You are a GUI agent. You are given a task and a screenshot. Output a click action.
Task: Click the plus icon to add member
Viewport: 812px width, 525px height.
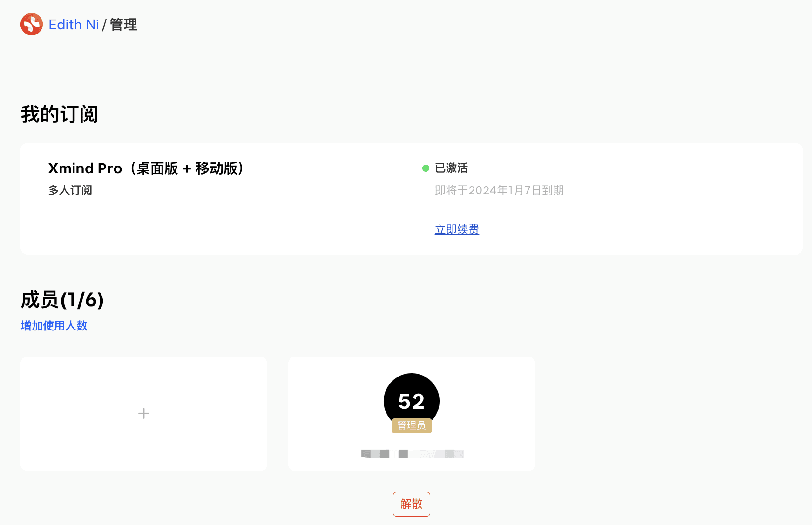click(x=144, y=413)
